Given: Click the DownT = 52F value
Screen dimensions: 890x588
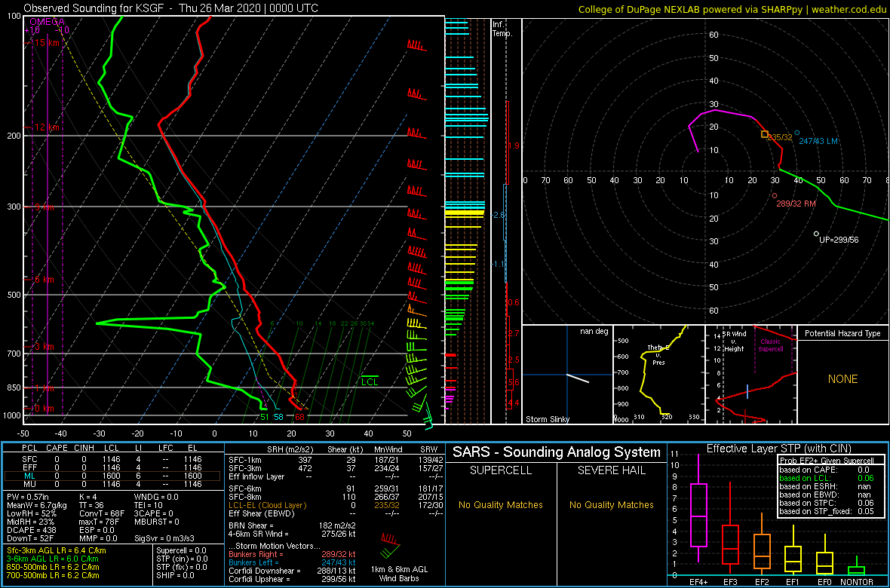Looking at the screenshot, I should click(30, 538).
